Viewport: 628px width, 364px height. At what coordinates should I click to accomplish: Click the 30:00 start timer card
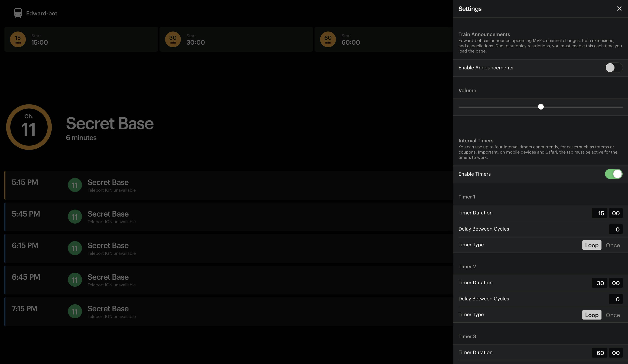(236, 39)
